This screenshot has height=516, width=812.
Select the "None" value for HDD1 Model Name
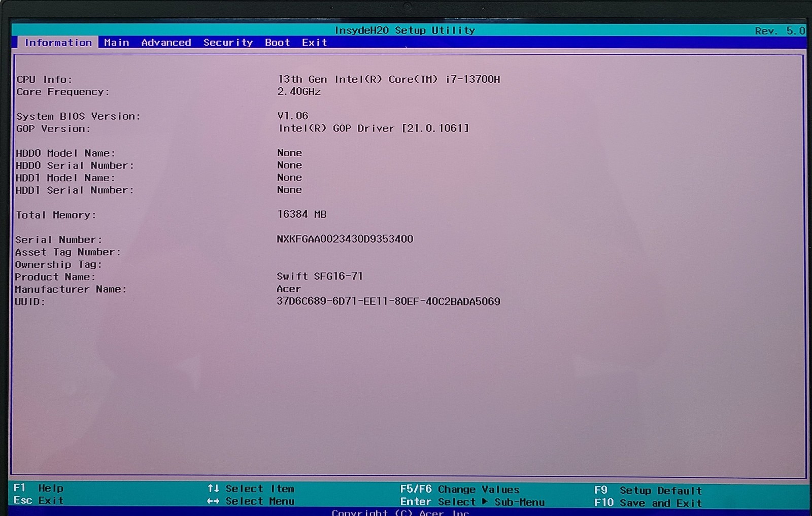click(x=289, y=178)
